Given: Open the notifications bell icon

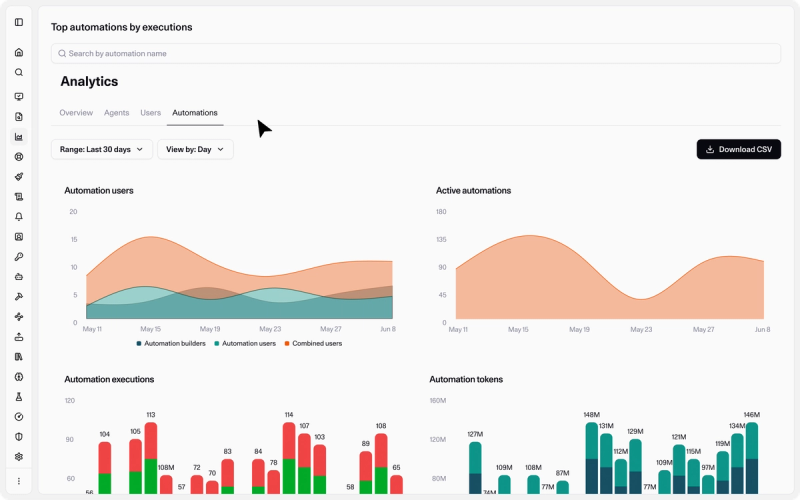Looking at the screenshot, I should point(19,217).
